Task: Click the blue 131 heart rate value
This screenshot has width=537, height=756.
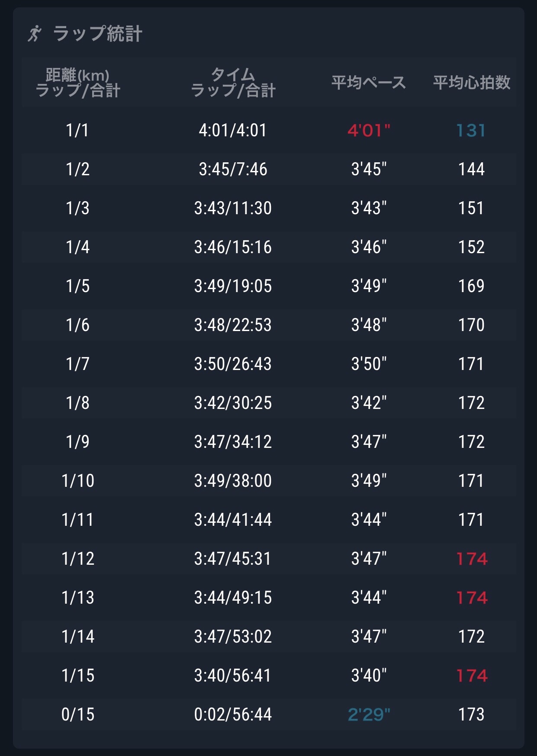Action: tap(471, 130)
